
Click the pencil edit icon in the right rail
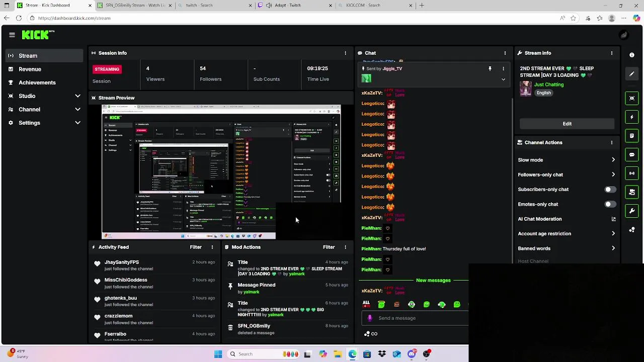(632, 74)
